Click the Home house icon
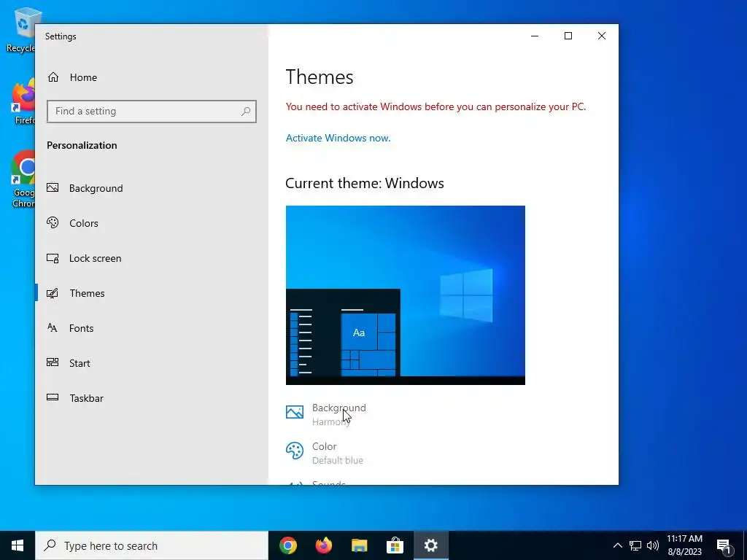 coord(53,77)
